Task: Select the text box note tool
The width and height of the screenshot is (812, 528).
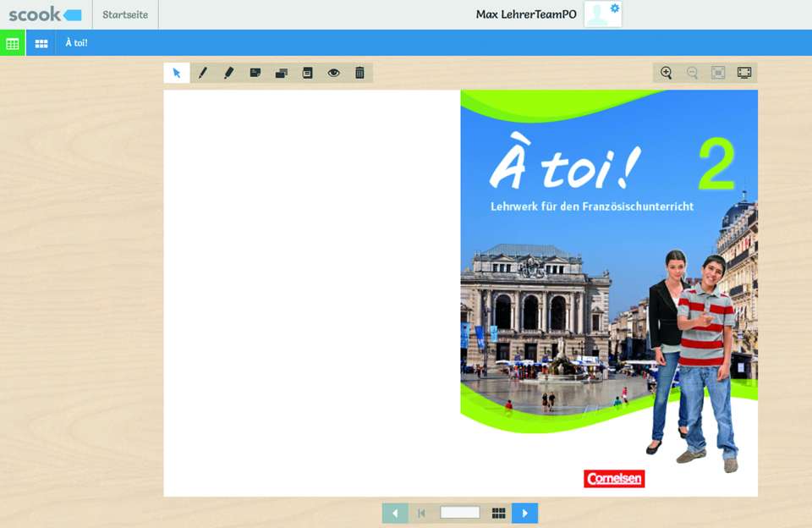Action: [x=308, y=73]
